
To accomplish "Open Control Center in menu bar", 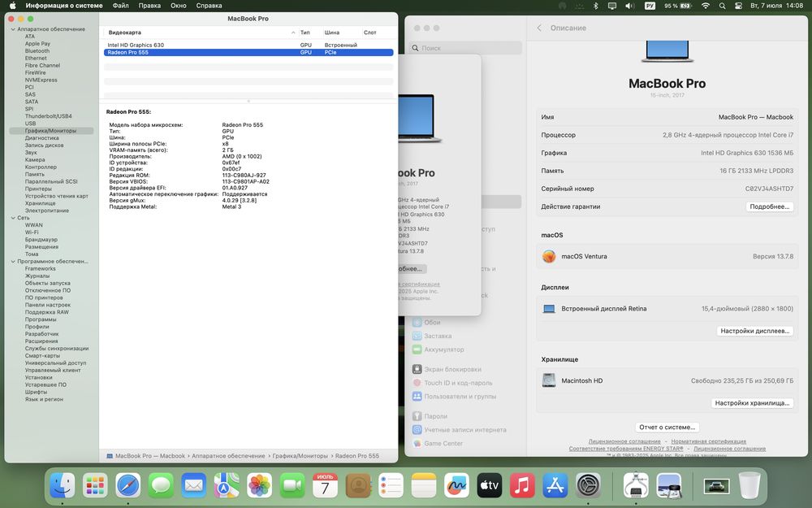I will (x=738, y=6).
